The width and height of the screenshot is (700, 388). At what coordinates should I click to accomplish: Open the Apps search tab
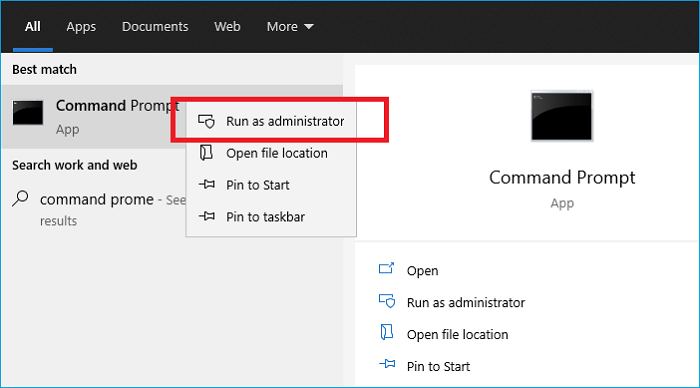tap(81, 27)
